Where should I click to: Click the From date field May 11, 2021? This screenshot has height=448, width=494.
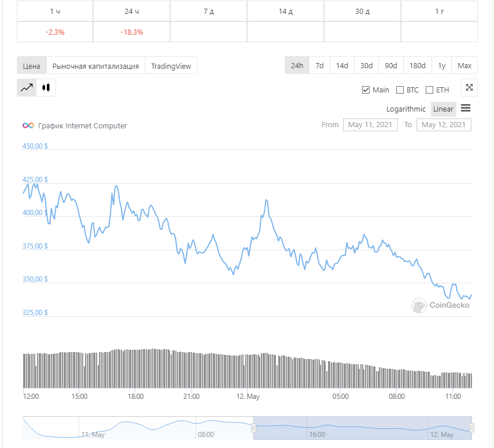point(370,125)
